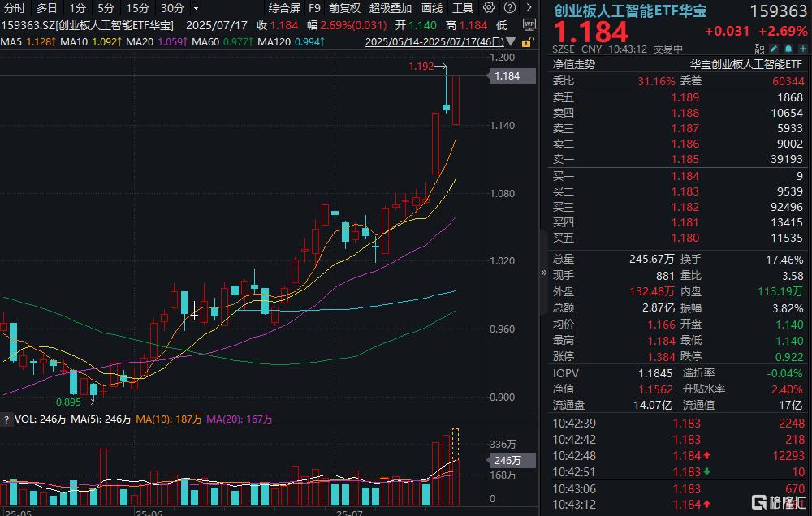Click the MA120 indicator label

click(291, 41)
